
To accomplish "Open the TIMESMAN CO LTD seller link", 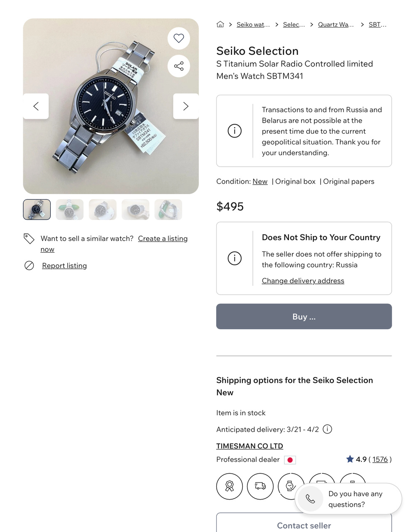I will pyautogui.click(x=249, y=446).
